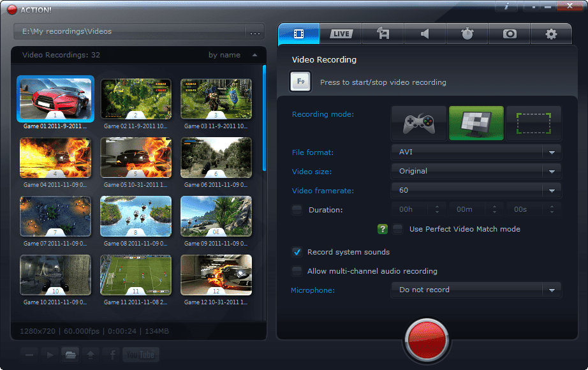Select Active desktop recording mode

tap(476, 124)
